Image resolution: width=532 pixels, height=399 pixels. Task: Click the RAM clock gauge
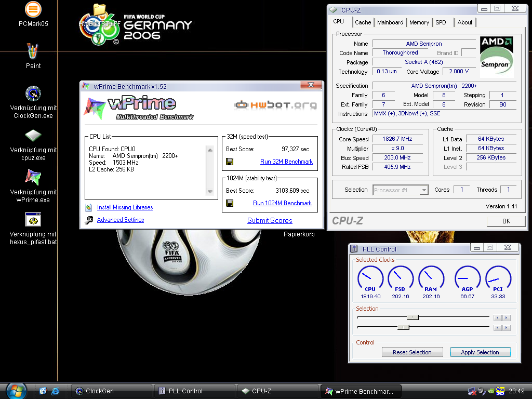click(x=431, y=278)
